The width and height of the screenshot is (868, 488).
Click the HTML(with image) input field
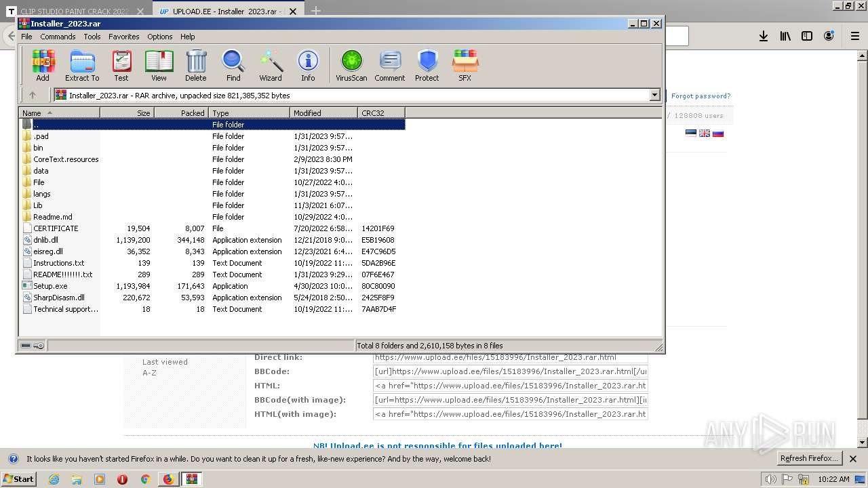[511, 414]
